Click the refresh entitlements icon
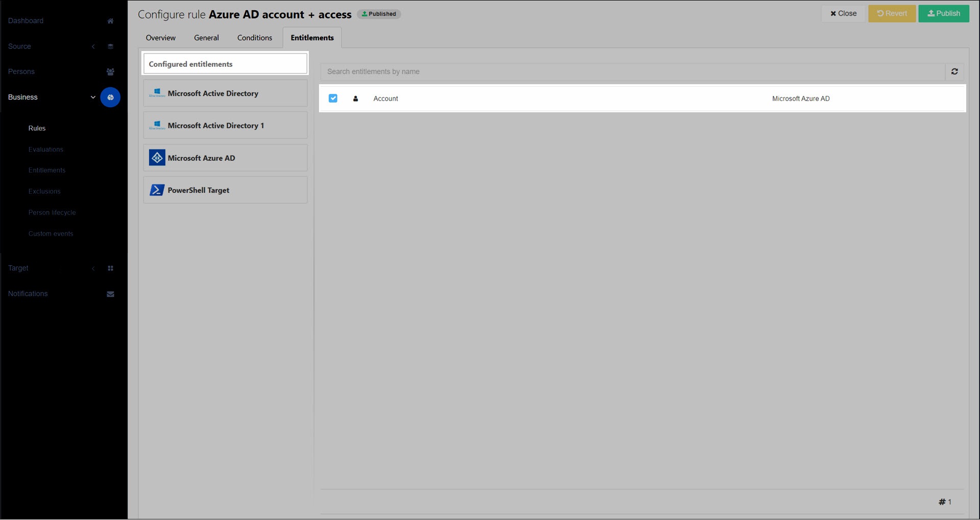Viewport: 980px width, 520px height. 954,72
